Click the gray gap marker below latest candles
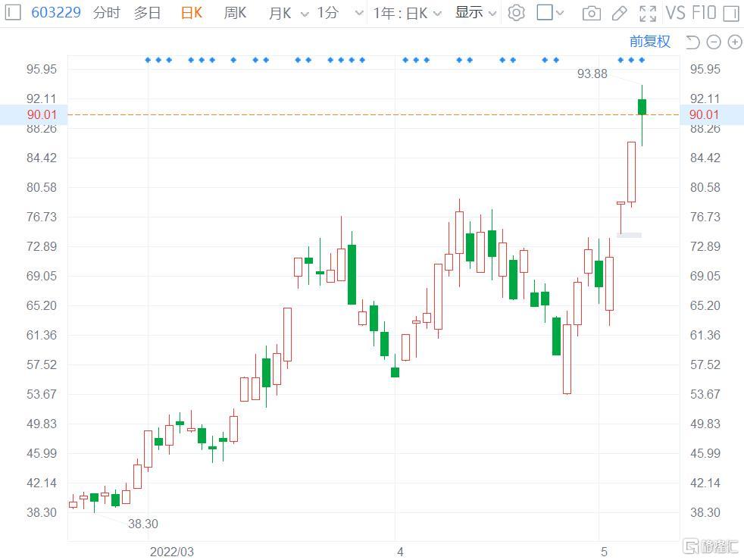Viewport: 744px width, 560px height. [x=629, y=235]
